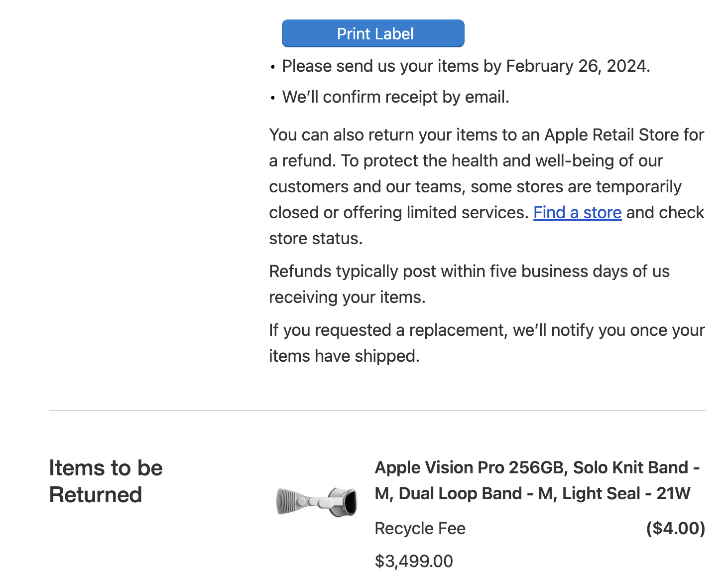This screenshot has height=574, width=728.
Task: Click the $3,499.00 price
Action: pyautogui.click(x=414, y=562)
